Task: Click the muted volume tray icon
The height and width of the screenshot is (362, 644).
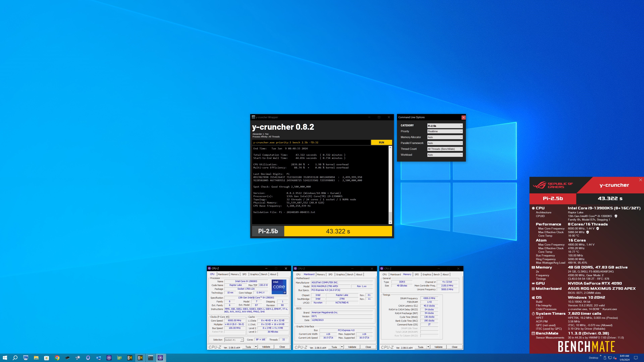Action: [615, 358]
